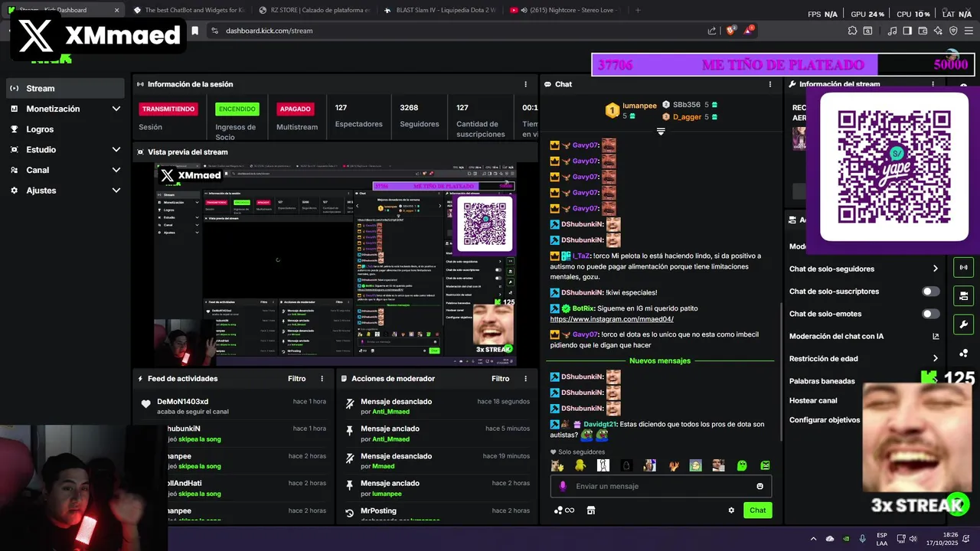Open the emoji picker in message box
Image resolution: width=980 pixels, height=551 pixels.
point(759,486)
